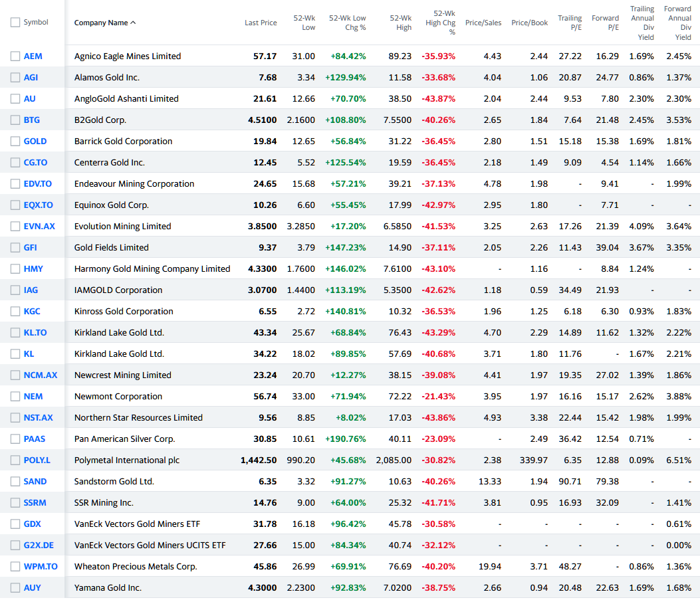
Task: Click VanEck Vectors Gold Miners UCITS ETF
Action: 150,546
